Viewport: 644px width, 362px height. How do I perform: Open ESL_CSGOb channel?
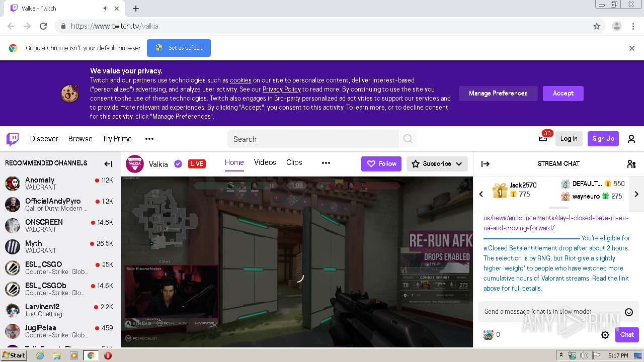click(x=60, y=289)
